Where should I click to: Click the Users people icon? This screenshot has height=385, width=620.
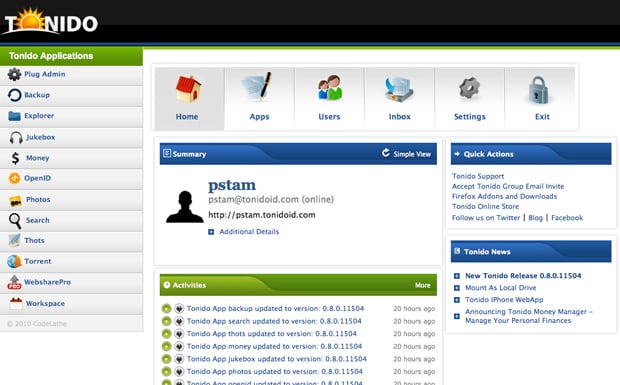330,88
